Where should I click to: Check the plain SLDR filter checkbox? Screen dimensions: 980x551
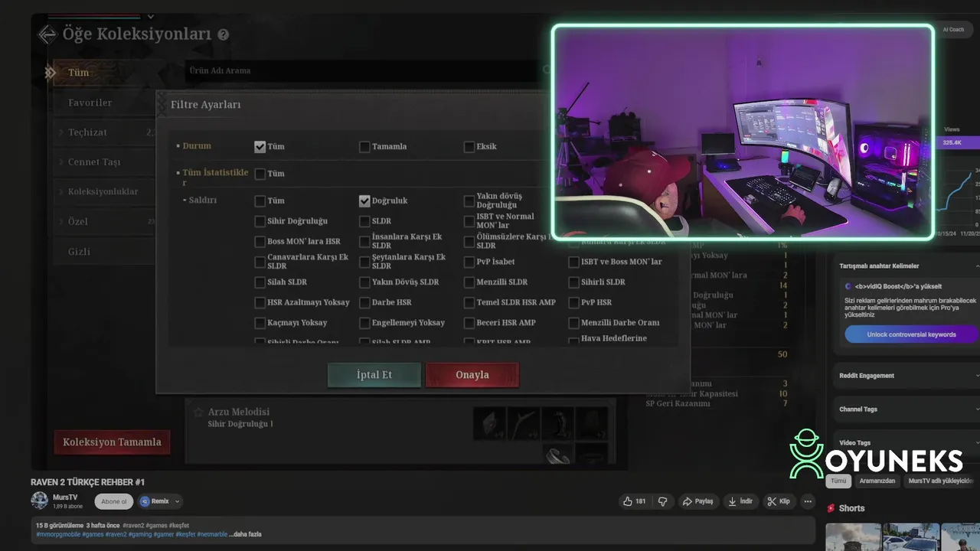pyautogui.click(x=364, y=221)
